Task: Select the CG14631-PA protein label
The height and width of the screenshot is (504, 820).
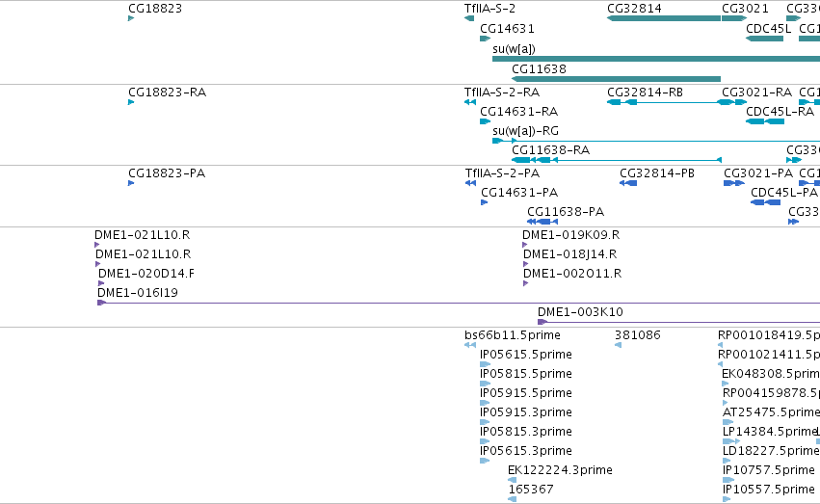Action: point(519,193)
